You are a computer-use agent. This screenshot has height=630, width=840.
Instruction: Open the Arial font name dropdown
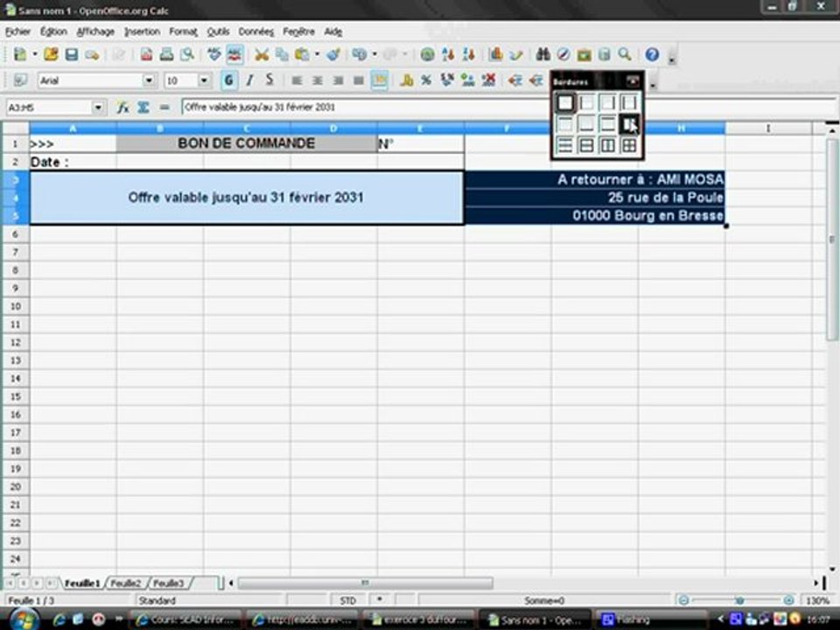coord(149,80)
